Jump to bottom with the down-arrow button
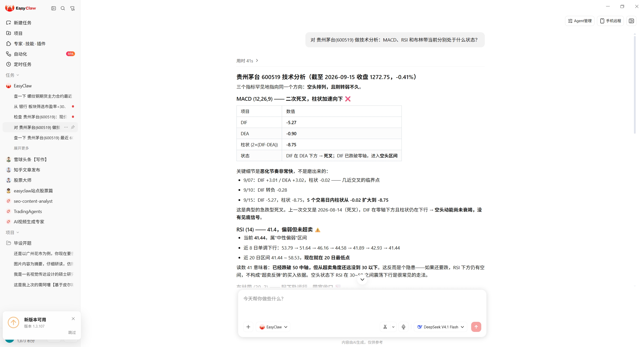Viewport: 644px width, 347px height. (x=362, y=279)
